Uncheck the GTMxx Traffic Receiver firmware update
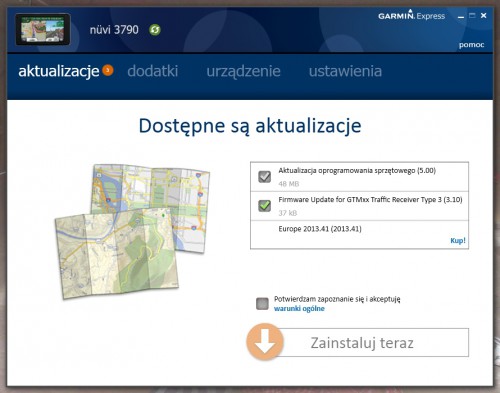The height and width of the screenshot is (393, 500). click(x=265, y=205)
